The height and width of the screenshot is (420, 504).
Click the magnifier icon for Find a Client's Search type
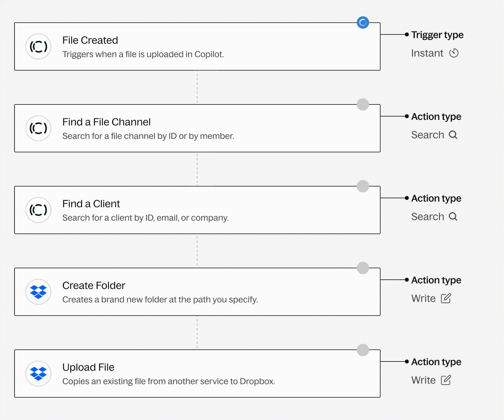click(453, 216)
